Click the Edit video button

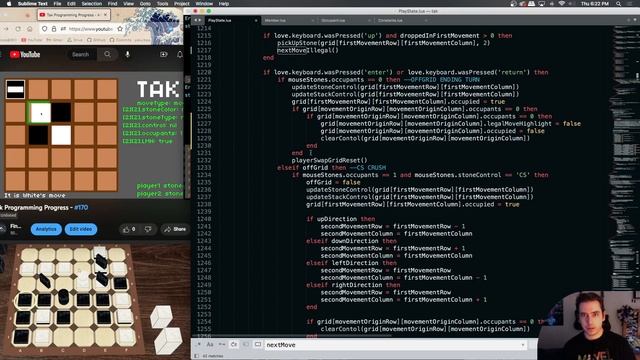click(81, 229)
